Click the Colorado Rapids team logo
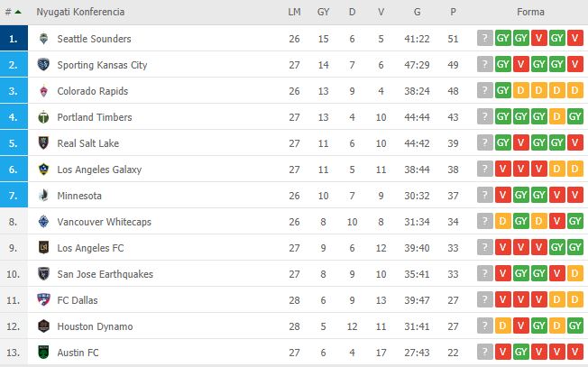Screen dimensions: 588x367 (43, 91)
